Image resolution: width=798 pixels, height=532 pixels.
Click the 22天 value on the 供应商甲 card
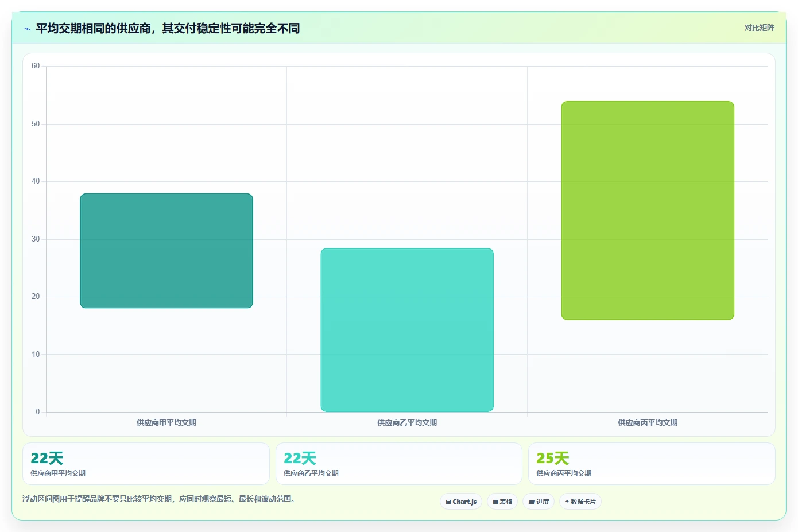(47, 458)
